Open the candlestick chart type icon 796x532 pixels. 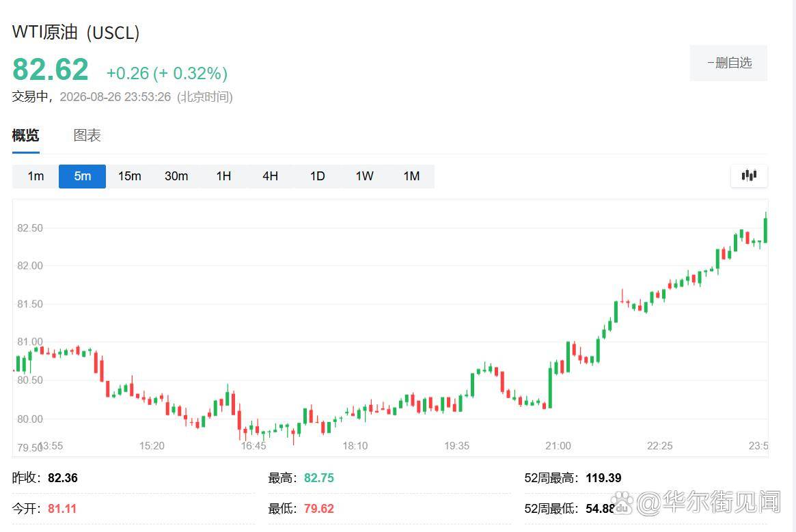click(x=749, y=176)
